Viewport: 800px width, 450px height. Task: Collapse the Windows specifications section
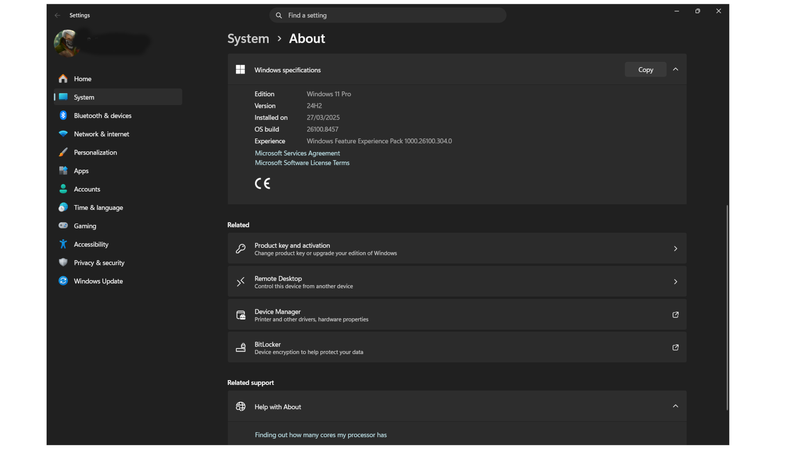tap(676, 69)
